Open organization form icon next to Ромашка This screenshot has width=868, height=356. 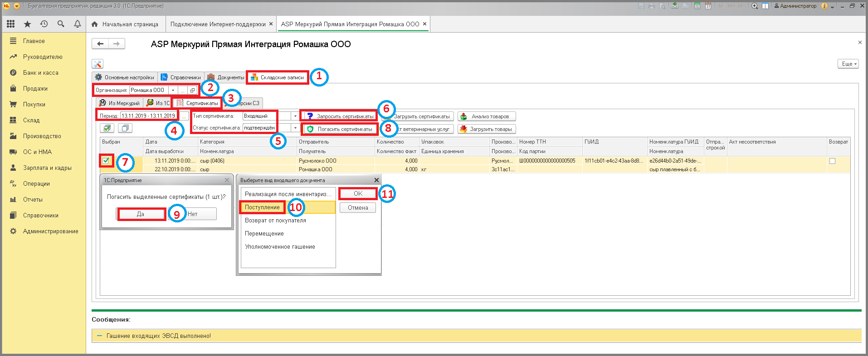pyautogui.click(x=192, y=90)
